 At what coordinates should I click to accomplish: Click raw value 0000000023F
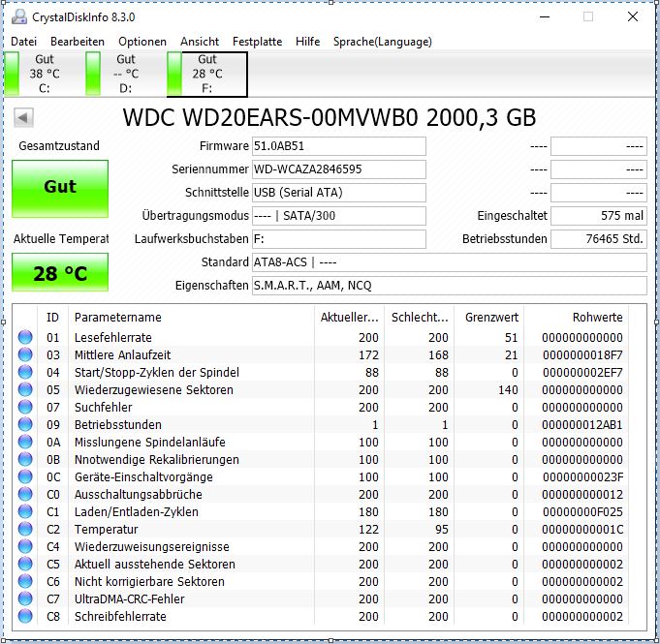coord(582,477)
